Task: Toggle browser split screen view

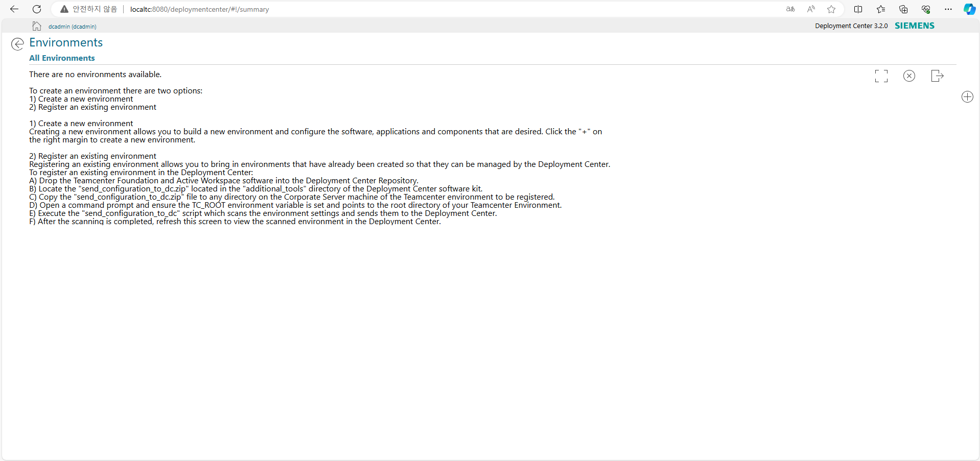Action: pyautogui.click(x=858, y=9)
